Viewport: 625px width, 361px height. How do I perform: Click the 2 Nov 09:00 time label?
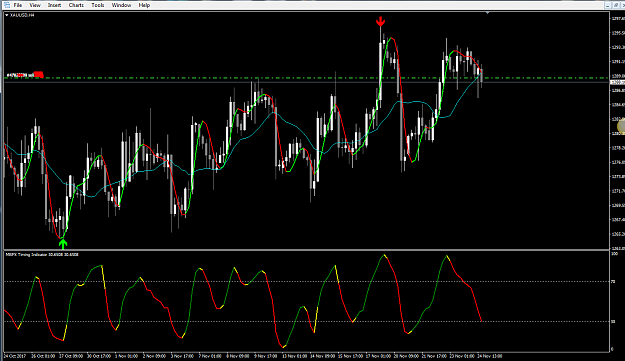pyautogui.click(x=154, y=356)
